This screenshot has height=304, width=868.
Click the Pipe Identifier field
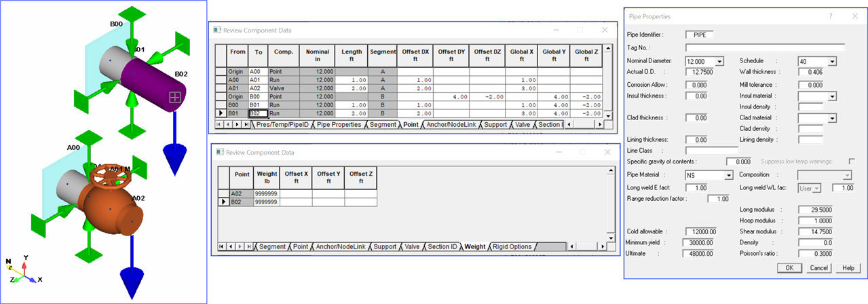pyautogui.click(x=700, y=34)
